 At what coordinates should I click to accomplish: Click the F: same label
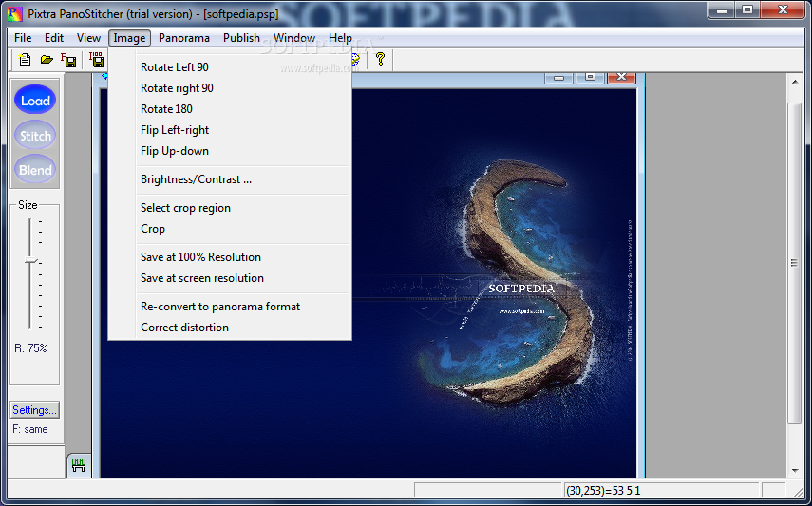point(30,429)
